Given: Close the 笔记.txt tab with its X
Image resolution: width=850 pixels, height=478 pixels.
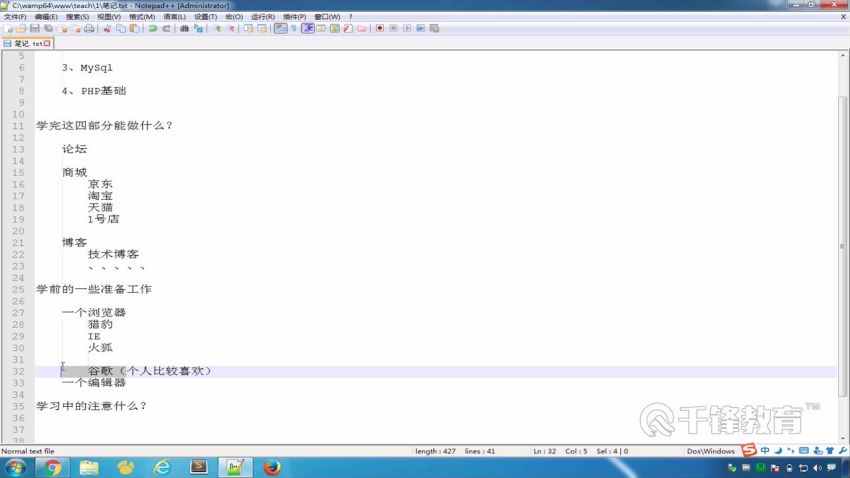Looking at the screenshot, I should 47,43.
